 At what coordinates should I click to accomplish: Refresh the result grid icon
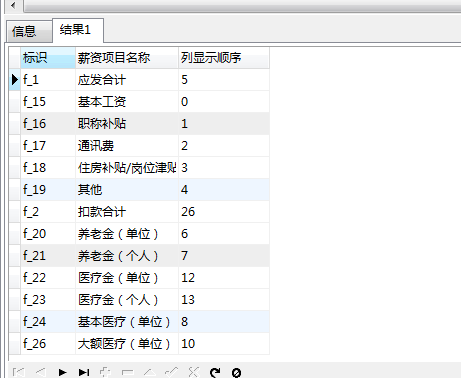click(215, 372)
